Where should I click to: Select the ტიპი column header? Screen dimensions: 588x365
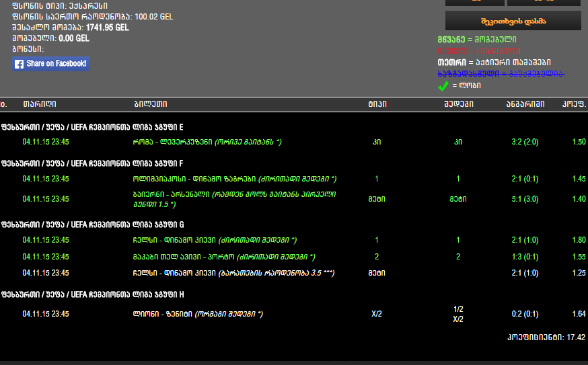[x=377, y=104]
